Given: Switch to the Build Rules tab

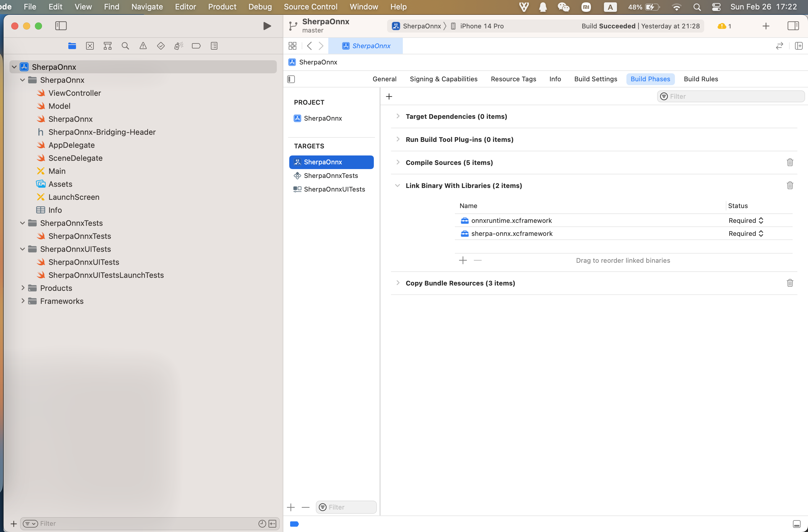Looking at the screenshot, I should point(701,79).
